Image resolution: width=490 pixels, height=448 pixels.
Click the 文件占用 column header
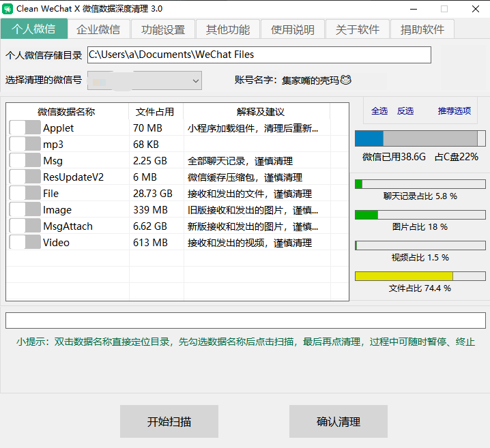[156, 111]
